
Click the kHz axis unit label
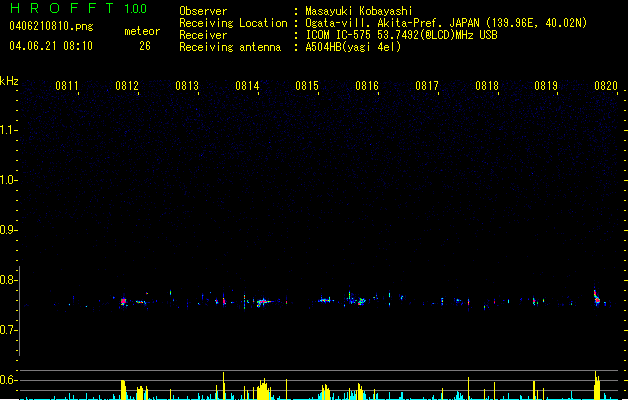click(9, 81)
